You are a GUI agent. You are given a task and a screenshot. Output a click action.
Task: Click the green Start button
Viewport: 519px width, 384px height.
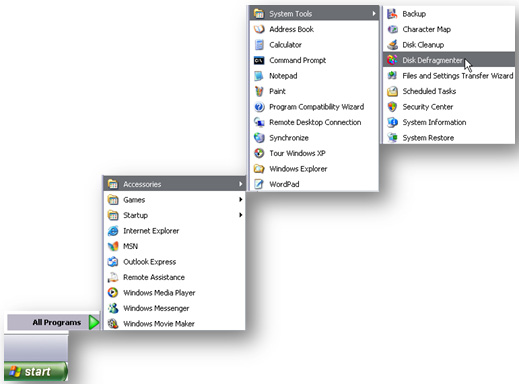[x=36, y=371]
